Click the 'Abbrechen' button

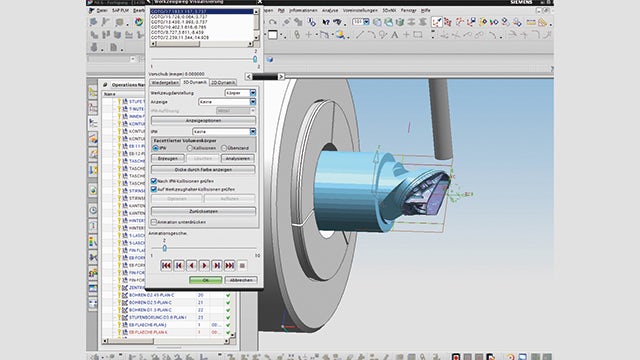pos(241,280)
